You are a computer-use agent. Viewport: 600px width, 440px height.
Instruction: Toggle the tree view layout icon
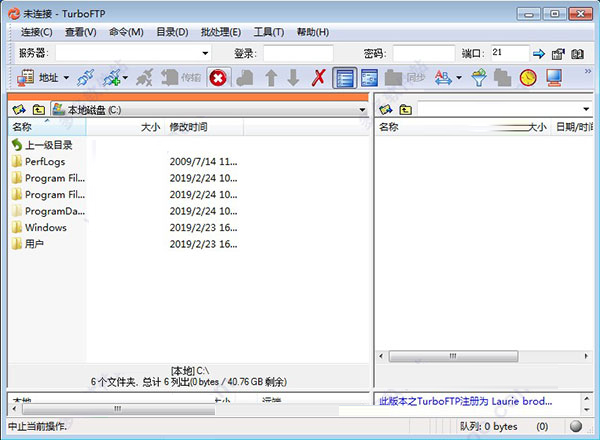point(369,78)
